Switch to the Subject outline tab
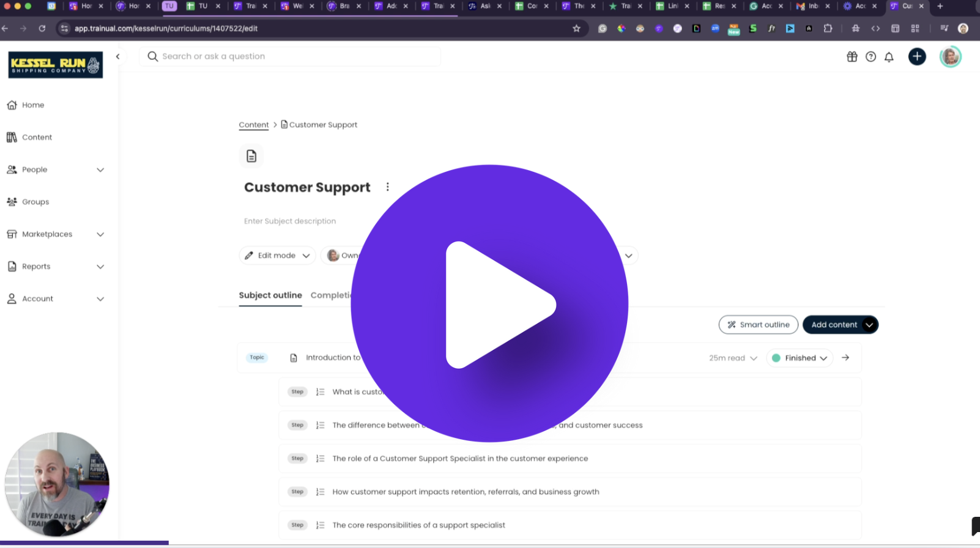 [x=270, y=295]
